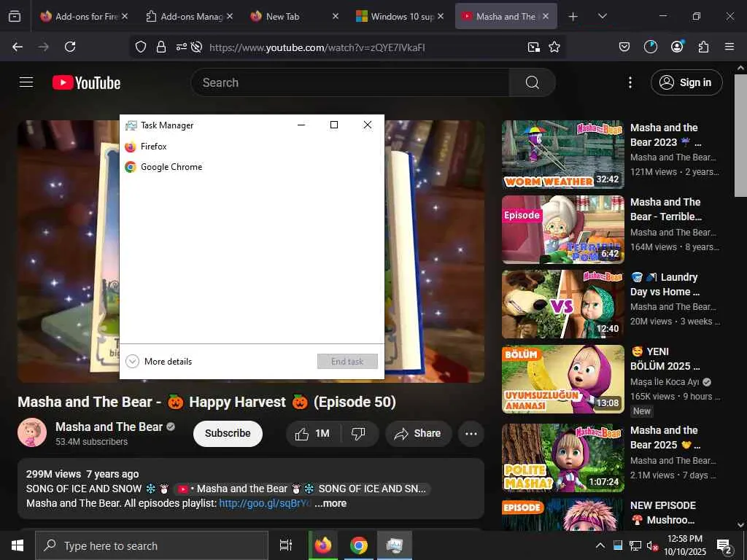This screenshot has width=747, height=560.
Task: Click the autoplay blocked icon in the address bar
Action: click(196, 47)
